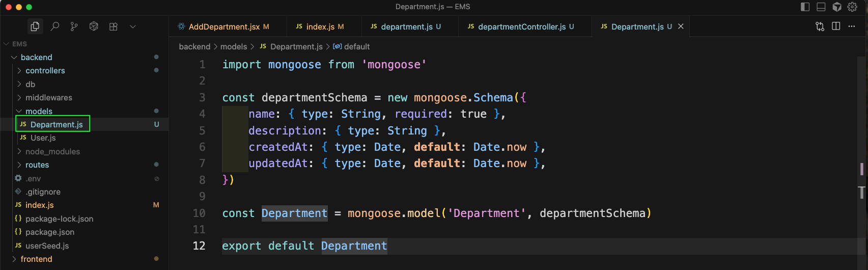Open the Source Control view

[x=74, y=26]
